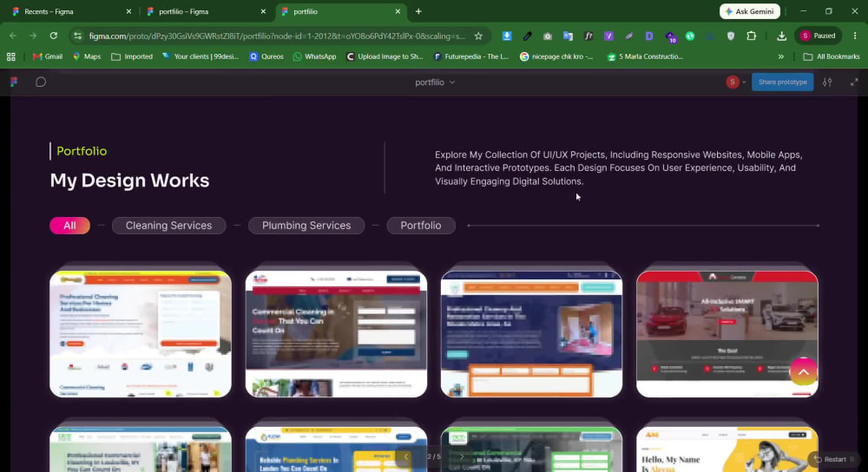
Task: Open the Imported bookmarks folder
Action: pyautogui.click(x=132, y=56)
